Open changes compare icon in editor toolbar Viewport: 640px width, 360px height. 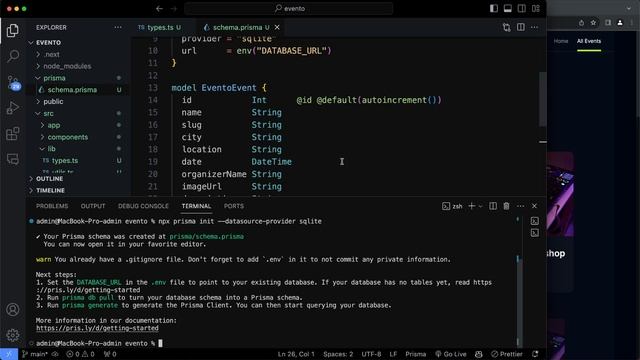click(x=507, y=27)
